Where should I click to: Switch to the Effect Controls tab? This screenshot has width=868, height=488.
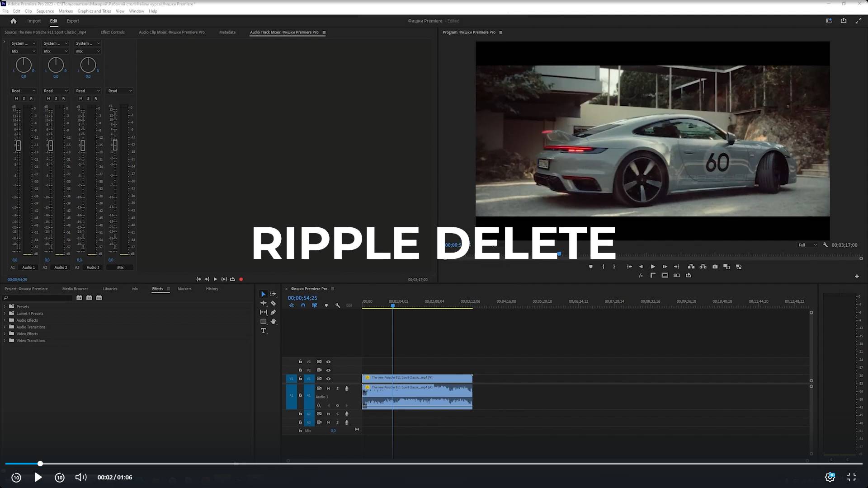[113, 32]
